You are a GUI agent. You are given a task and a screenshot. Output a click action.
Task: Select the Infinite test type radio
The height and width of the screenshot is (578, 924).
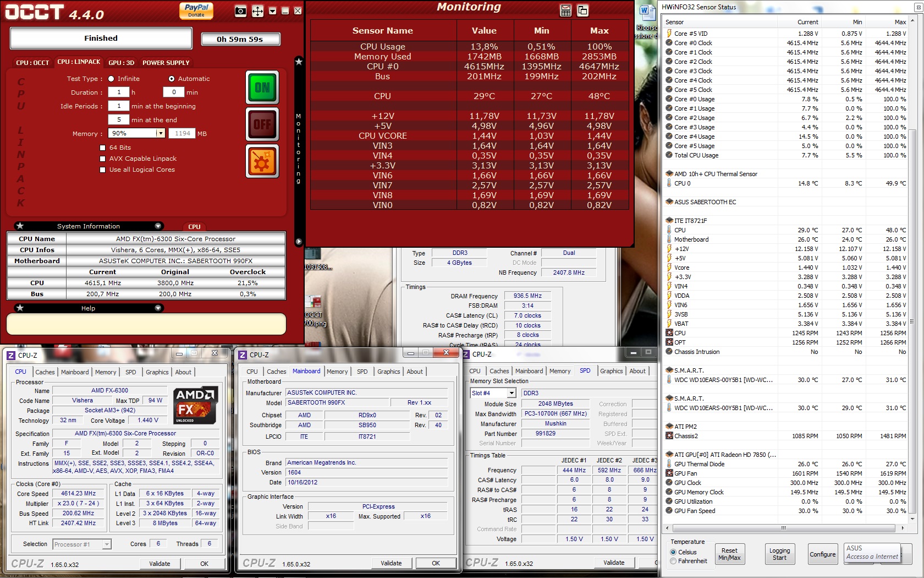click(111, 79)
